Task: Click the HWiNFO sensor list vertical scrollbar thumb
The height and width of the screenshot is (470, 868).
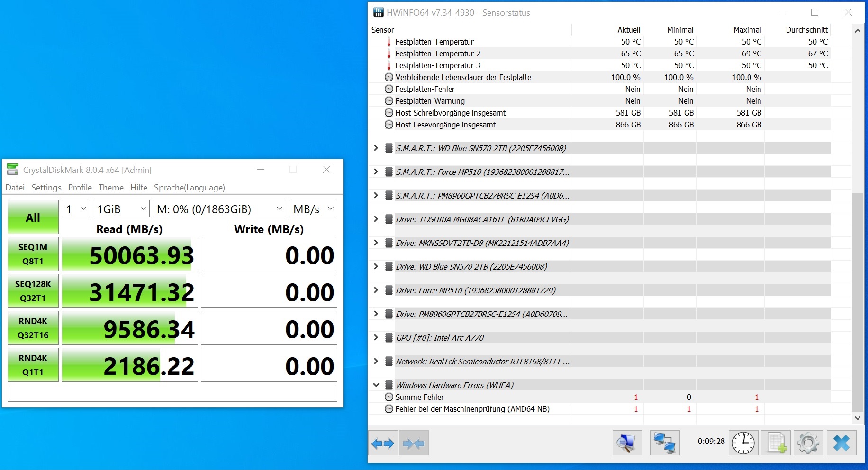Action: point(857,302)
